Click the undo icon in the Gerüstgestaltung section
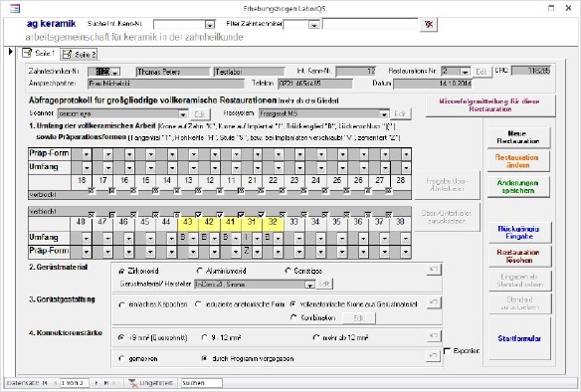Viewport: 581px width, 392px height. point(434,302)
